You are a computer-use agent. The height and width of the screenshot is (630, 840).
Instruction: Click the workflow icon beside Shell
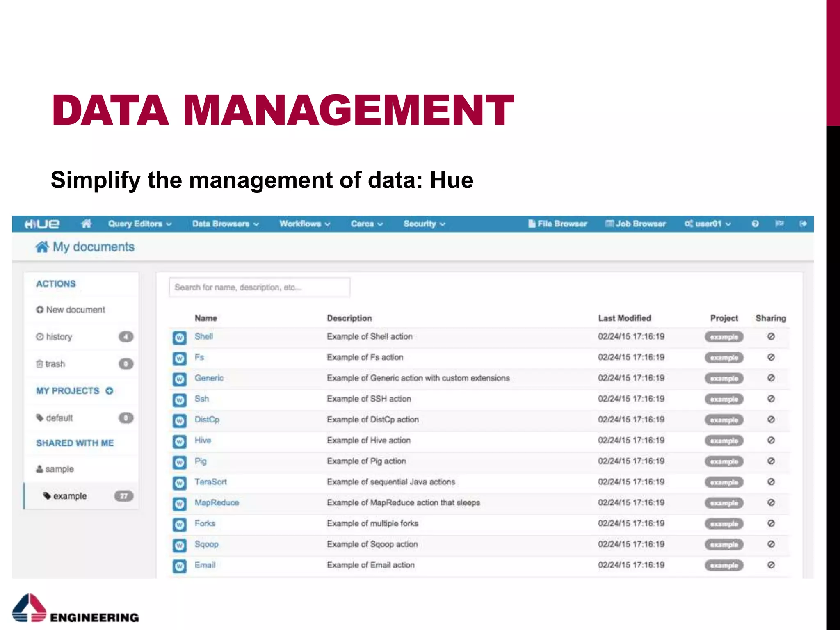click(179, 338)
